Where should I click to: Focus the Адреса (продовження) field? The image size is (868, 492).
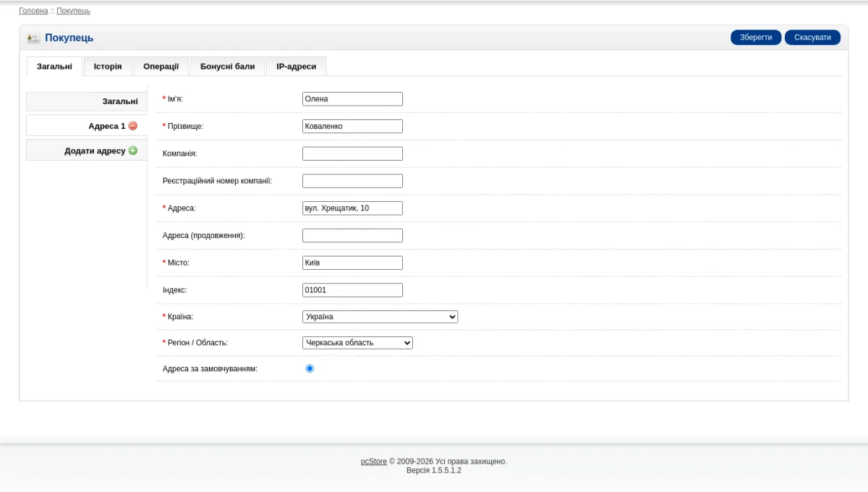tap(352, 236)
